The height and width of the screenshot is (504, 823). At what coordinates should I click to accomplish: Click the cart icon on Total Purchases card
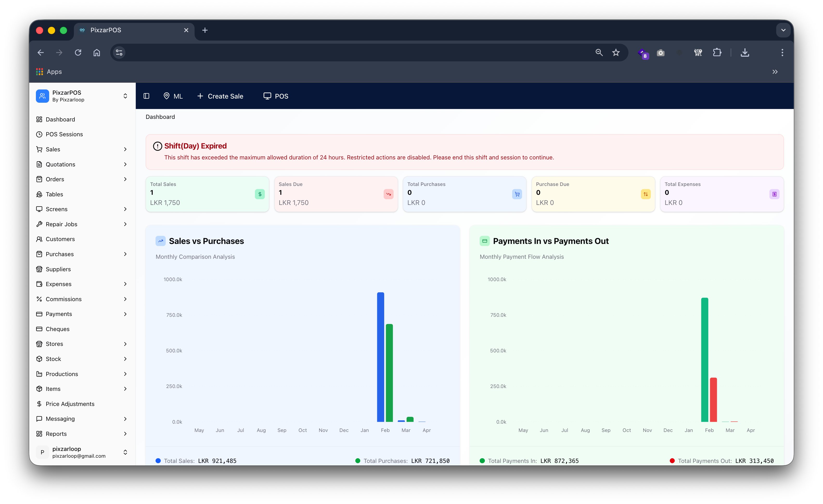[x=517, y=194]
